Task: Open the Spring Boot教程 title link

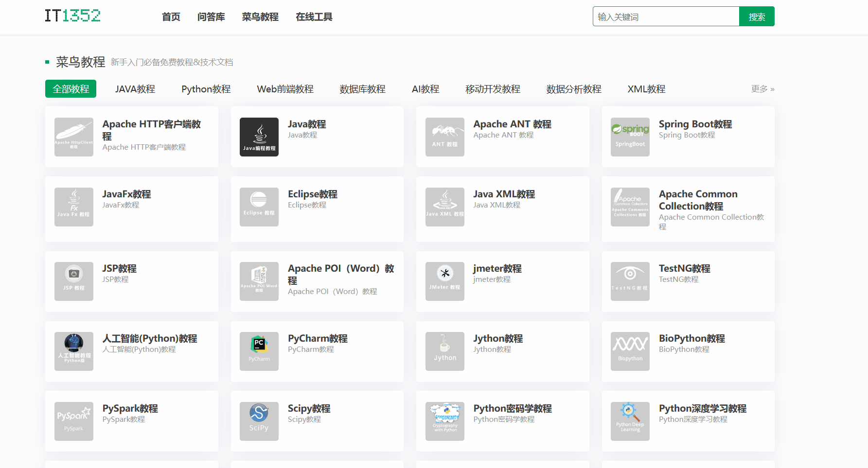Action: pyautogui.click(x=695, y=124)
